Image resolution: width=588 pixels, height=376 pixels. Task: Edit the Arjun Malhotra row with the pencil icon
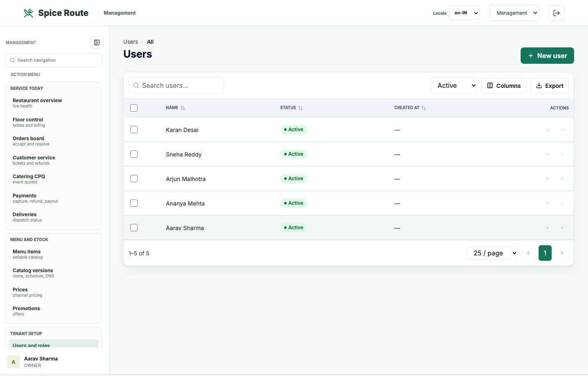pos(562,179)
